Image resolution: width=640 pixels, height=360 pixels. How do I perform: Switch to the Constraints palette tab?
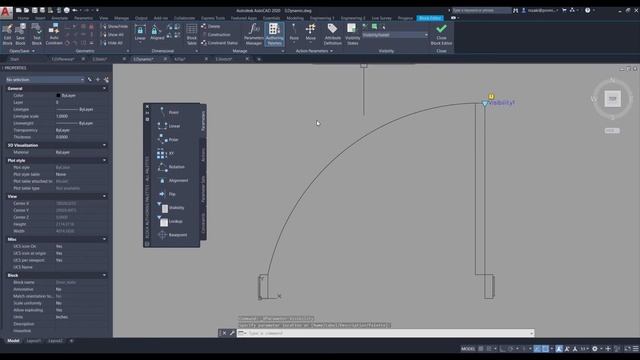[x=203, y=223]
